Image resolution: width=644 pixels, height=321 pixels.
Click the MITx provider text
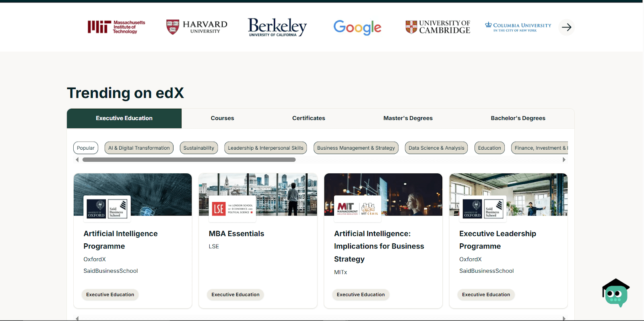coord(341,272)
